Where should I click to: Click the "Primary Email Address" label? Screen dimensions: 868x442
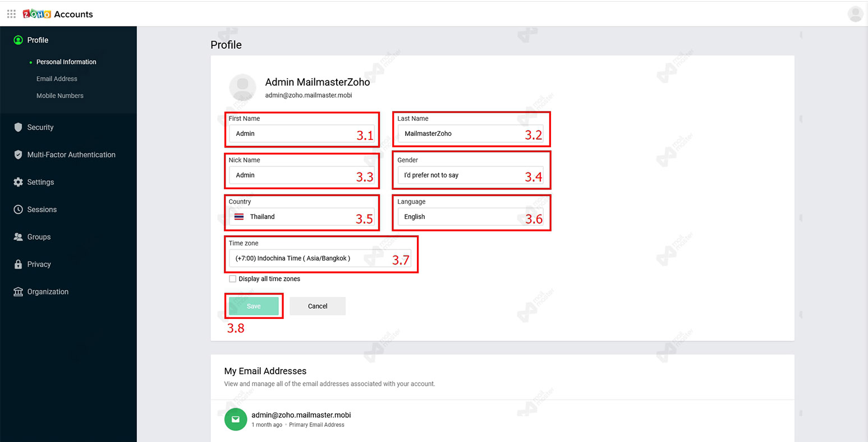pos(316,425)
